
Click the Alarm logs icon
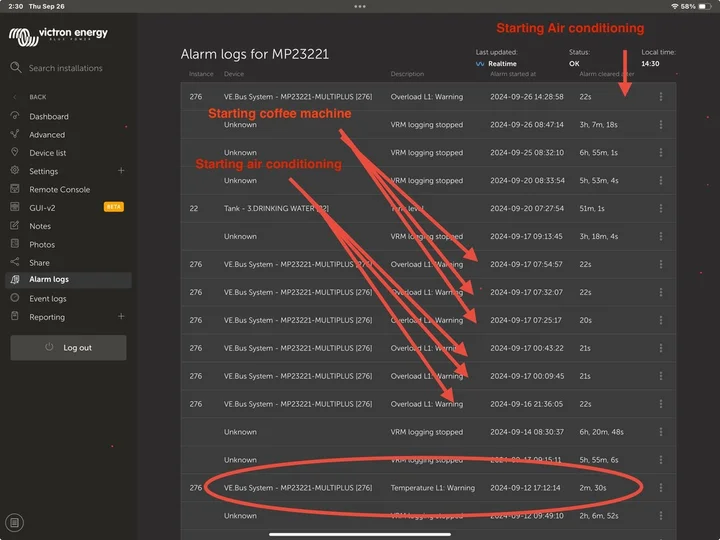(x=15, y=279)
